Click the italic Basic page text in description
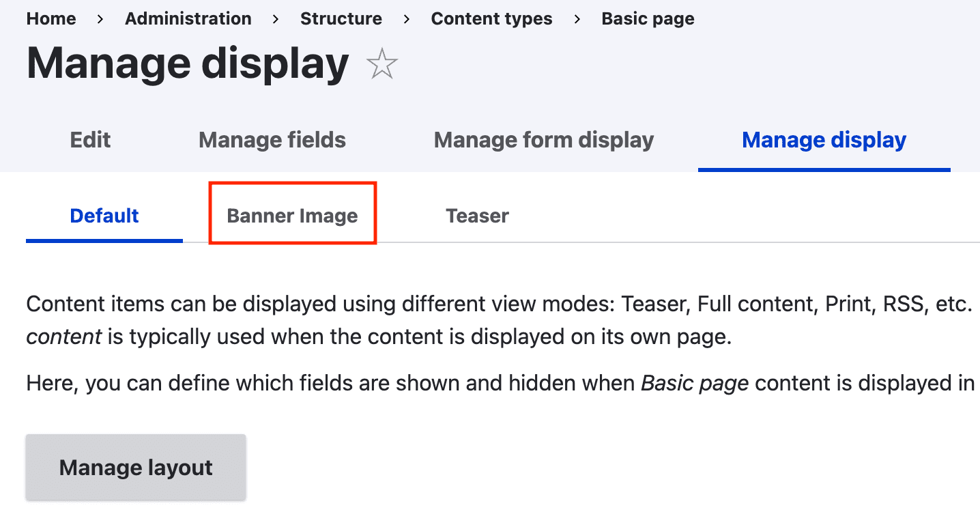The height and width of the screenshot is (527, 980). (x=695, y=383)
